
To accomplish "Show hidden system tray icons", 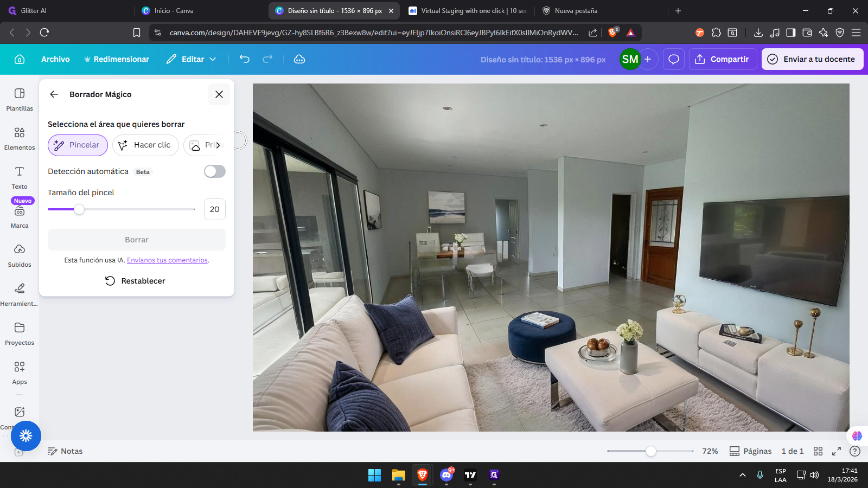I will pyautogui.click(x=742, y=475).
